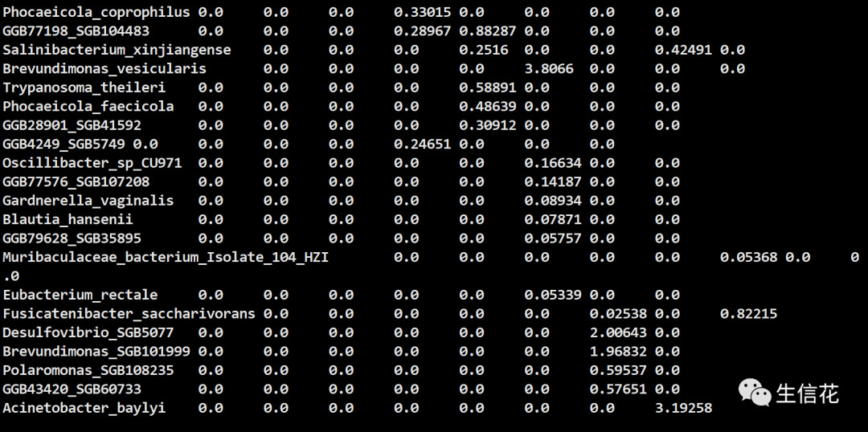
Task: Click the 生信花 watermark text
Action: point(807,393)
